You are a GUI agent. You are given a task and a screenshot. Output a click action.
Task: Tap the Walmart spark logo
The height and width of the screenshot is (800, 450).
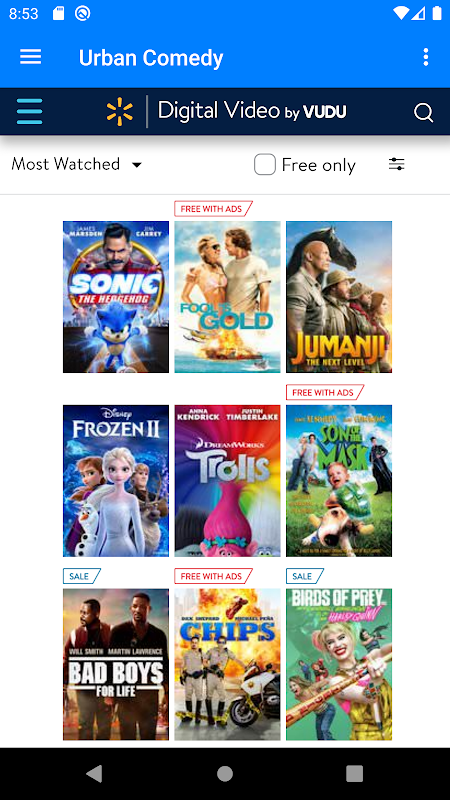tap(120, 112)
